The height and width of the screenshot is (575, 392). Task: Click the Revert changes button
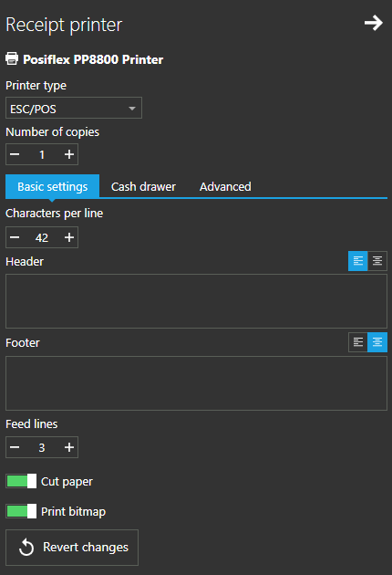(72, 548)
